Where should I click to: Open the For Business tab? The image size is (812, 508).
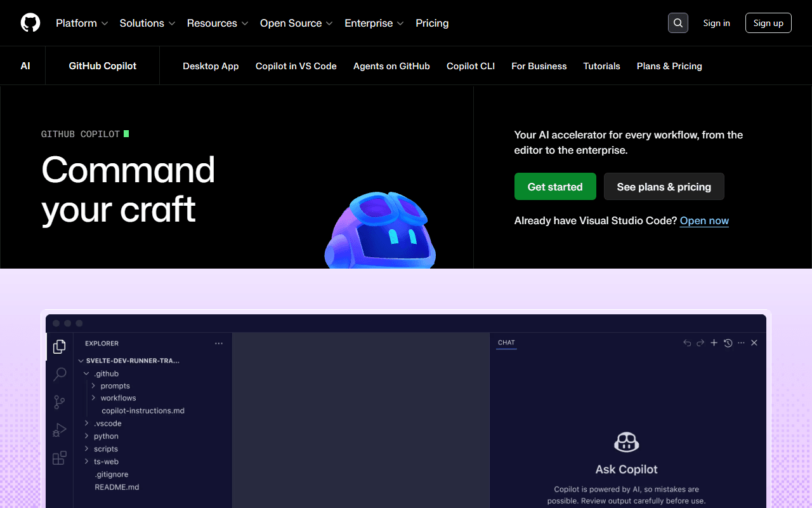pos(539,66)
